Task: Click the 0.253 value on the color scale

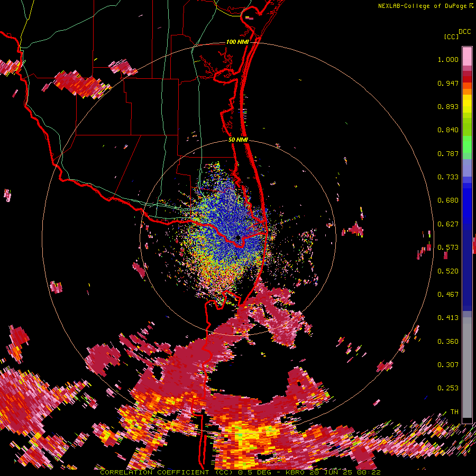Action: [448, 388]
